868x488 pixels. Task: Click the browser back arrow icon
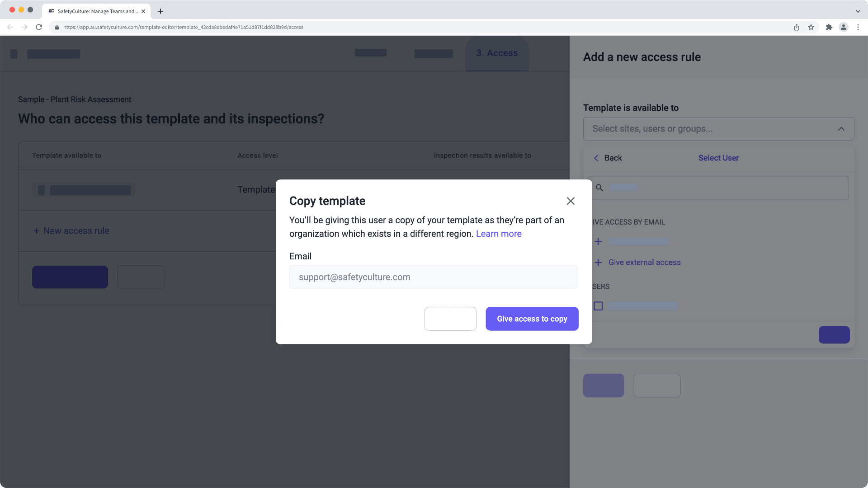[x=10, y=27]
